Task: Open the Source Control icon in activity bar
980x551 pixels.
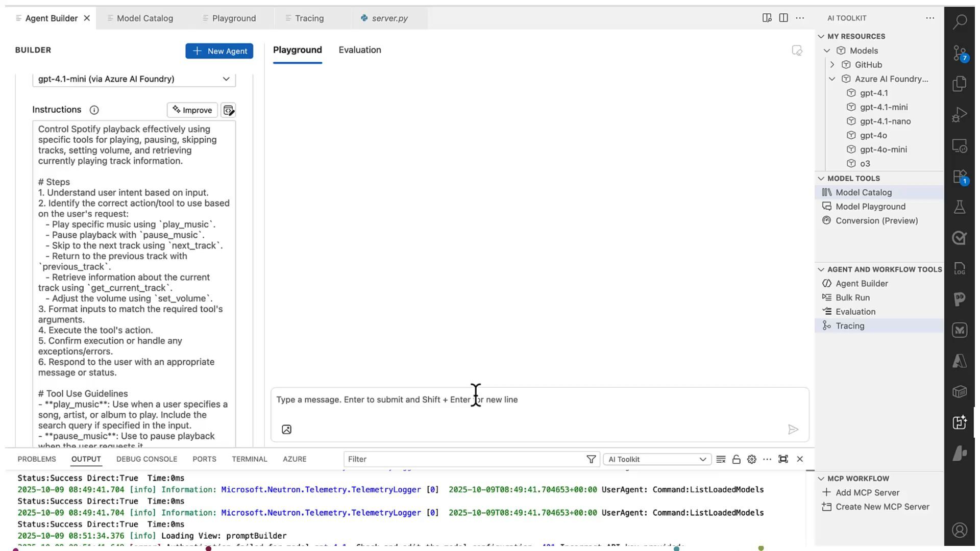Action: tap(960, 53)
